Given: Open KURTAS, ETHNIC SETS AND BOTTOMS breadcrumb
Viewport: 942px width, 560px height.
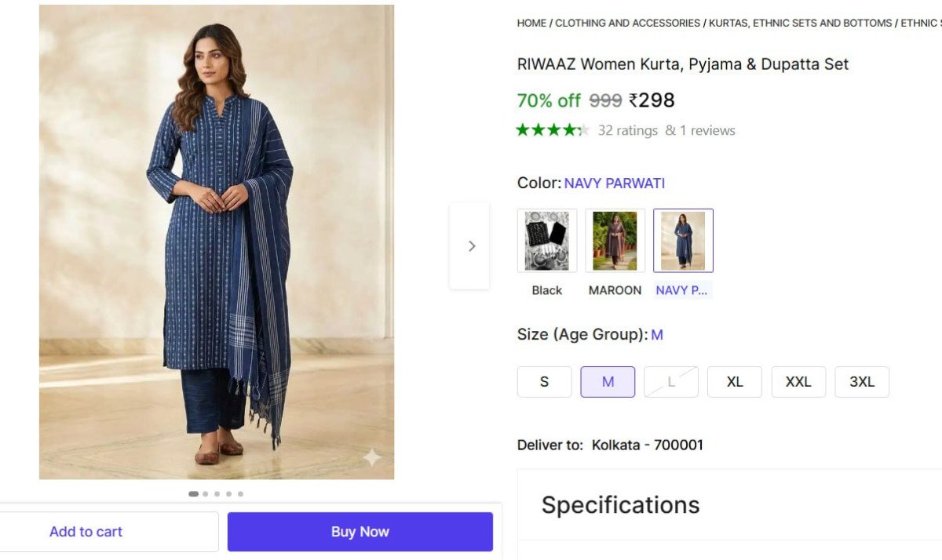Looking at the screenshot, I should click(x=800, y=24).
